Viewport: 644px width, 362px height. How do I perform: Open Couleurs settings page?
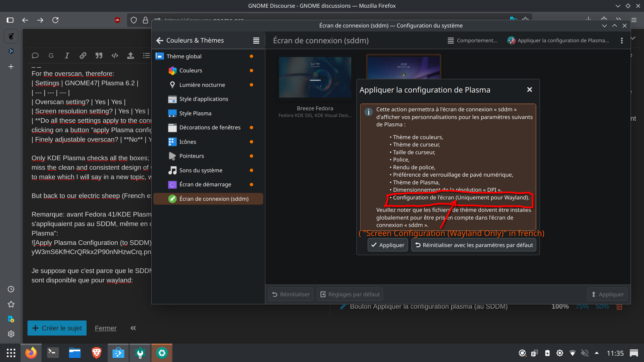coord(208,70)
